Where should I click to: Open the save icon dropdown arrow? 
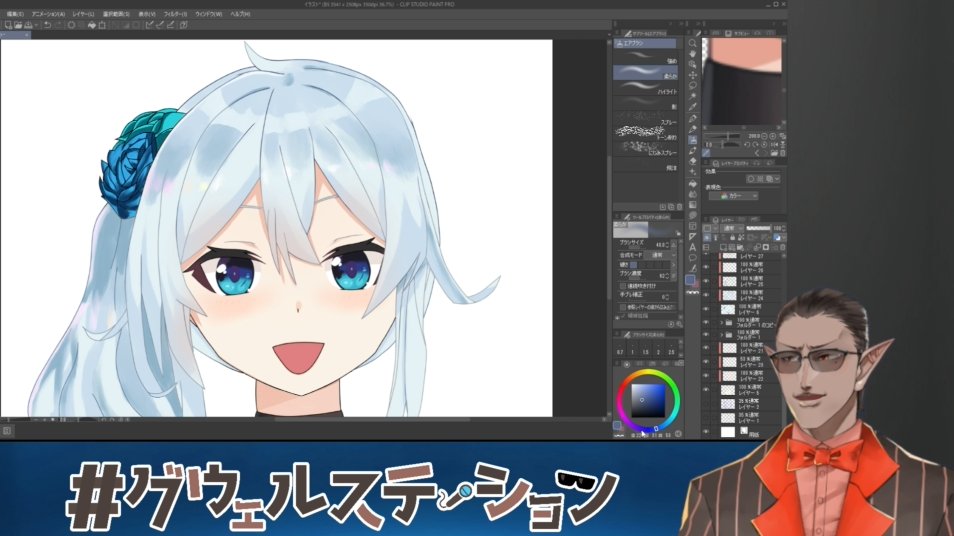tap(37, 26)
